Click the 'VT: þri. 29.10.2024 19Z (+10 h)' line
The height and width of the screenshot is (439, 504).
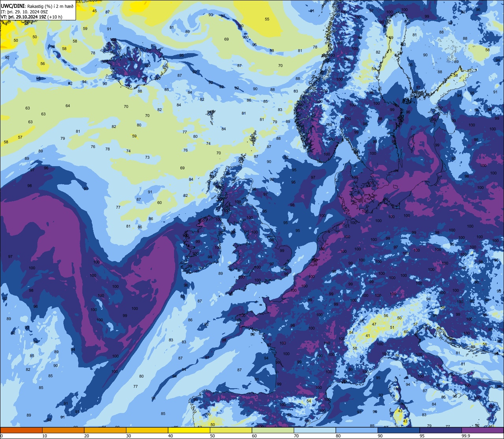tap(31, 17)
